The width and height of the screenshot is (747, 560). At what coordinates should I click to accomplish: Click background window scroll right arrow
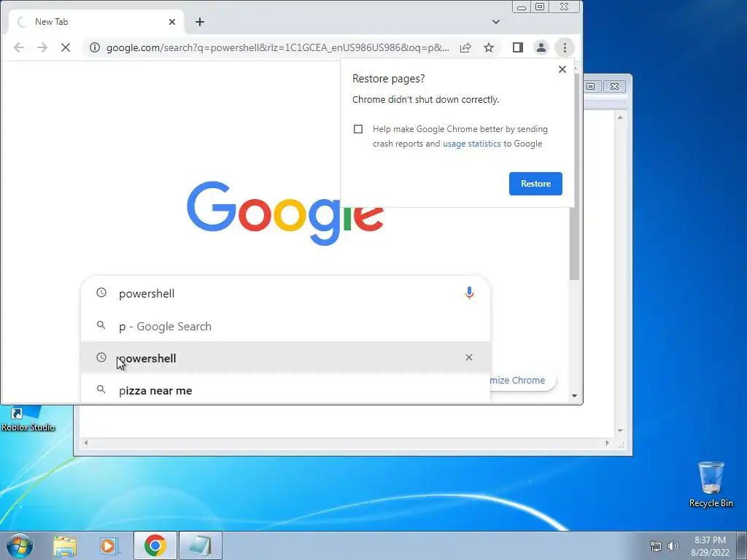[x=607, y=443]
